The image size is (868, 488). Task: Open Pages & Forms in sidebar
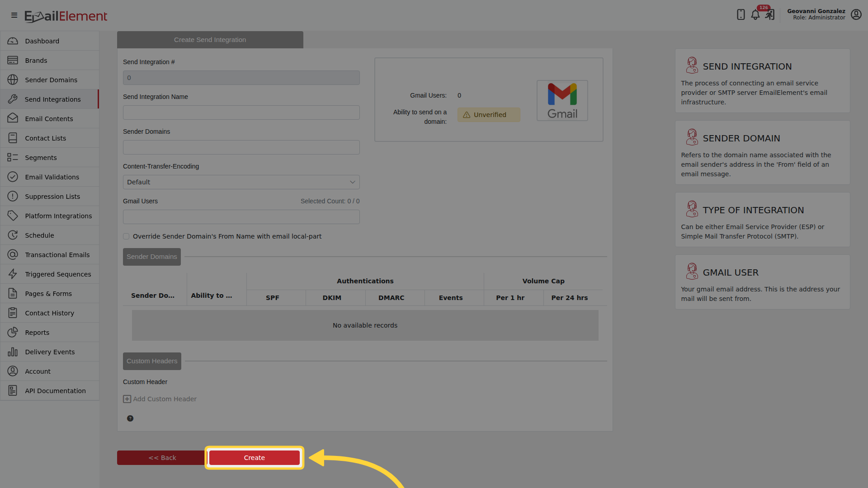pyautogui.click(x=50, y=294)
